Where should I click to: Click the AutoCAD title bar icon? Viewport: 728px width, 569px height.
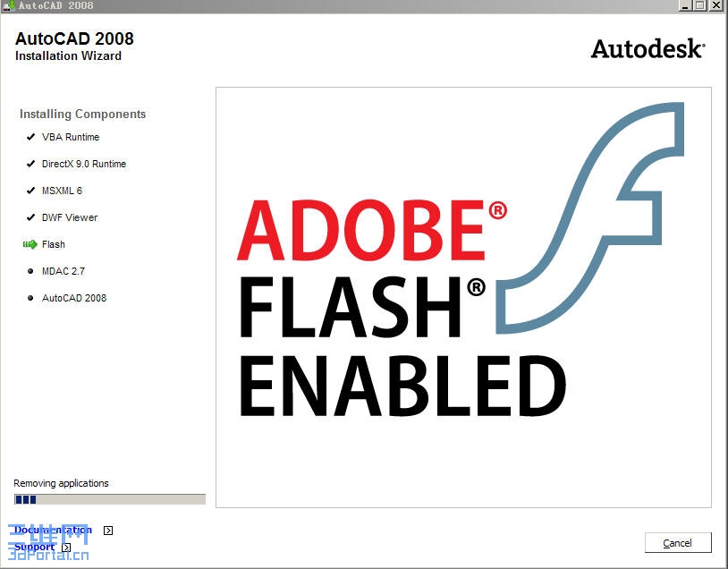tap(9, 5)
